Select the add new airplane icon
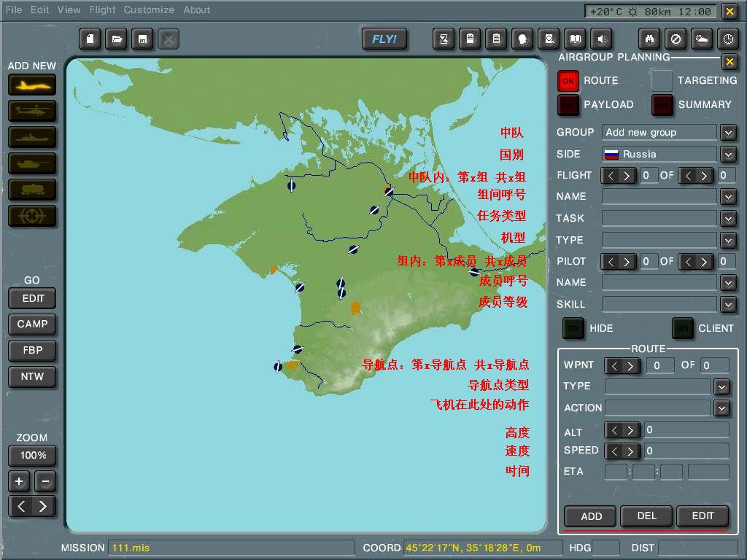Screen dimensions: 747x560 [32, 85]
